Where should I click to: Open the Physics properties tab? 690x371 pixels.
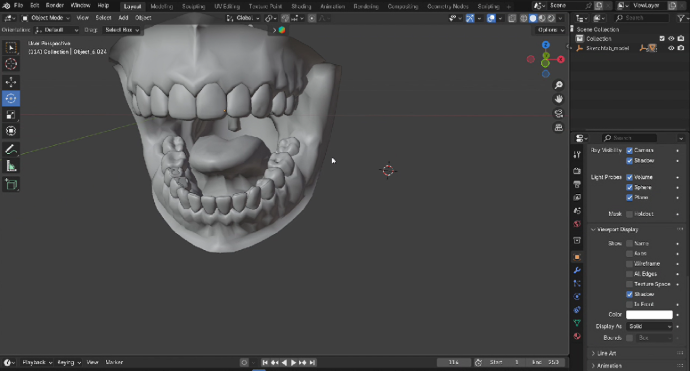pos(577,297)
